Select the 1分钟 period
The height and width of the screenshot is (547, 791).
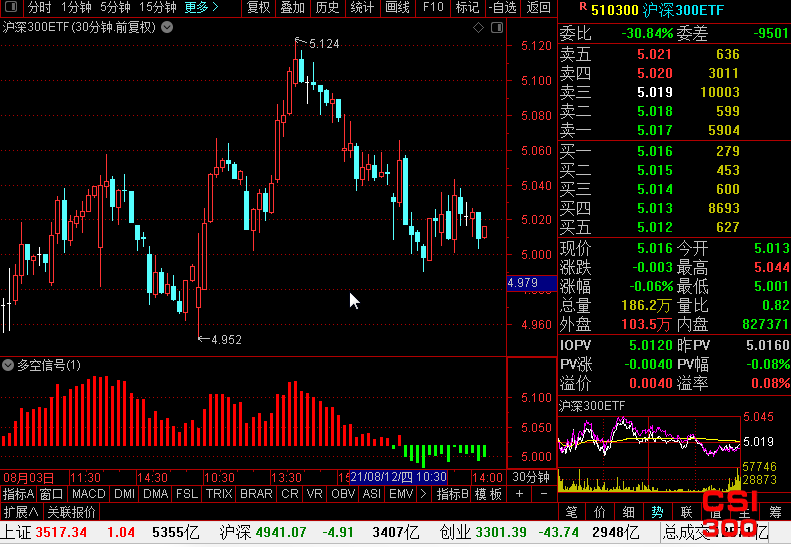pos(76,8)
